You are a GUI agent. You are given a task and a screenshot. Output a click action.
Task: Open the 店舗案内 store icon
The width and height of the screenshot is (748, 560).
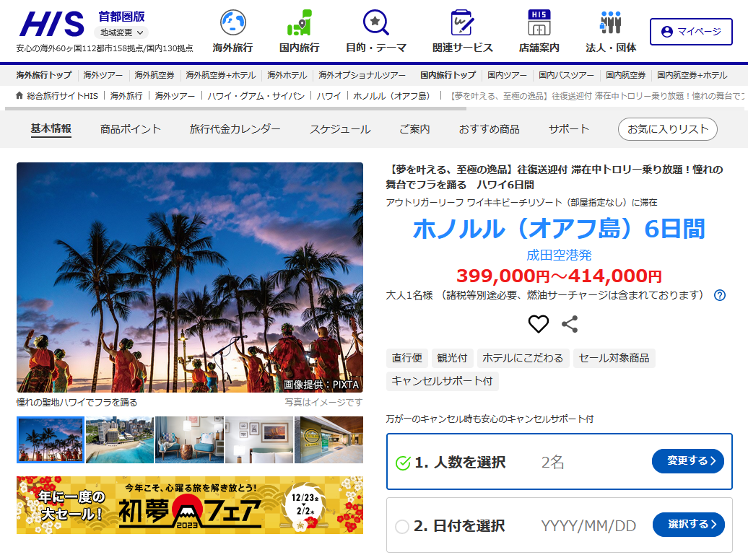539,22
